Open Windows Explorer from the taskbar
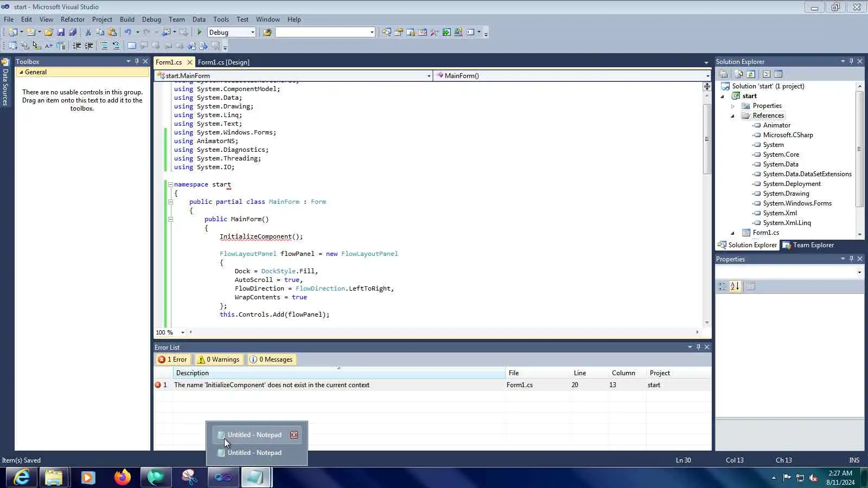 click(x=54, y=478)
